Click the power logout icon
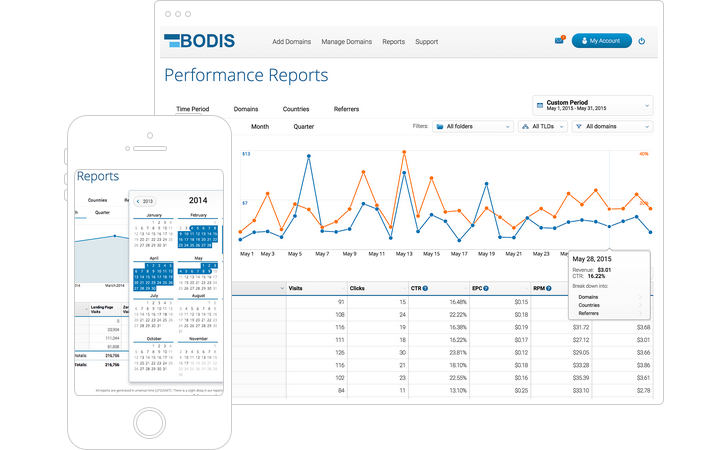 [641, 41]
